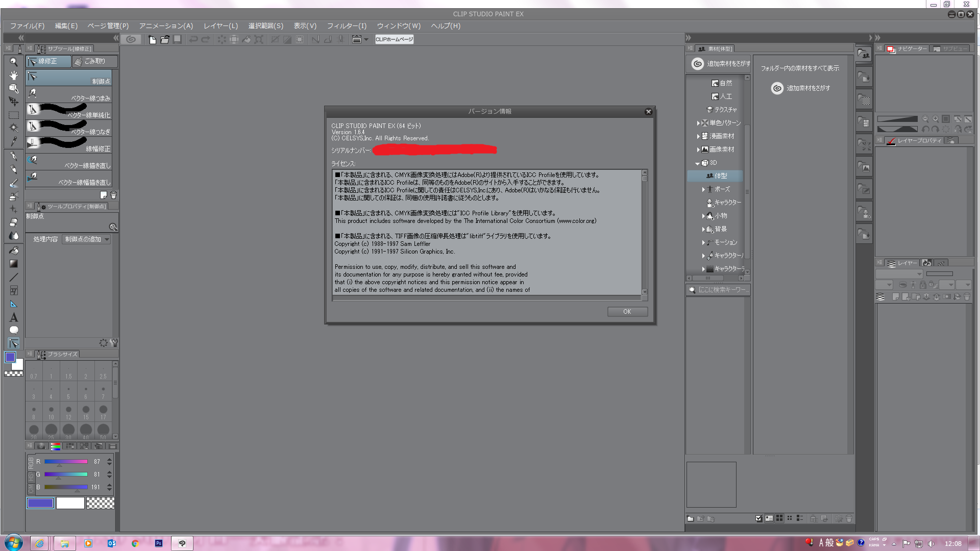Screen dimensions: 980x551
Task: Switch color sliders to HSV mode
Action: click(x=31, y=477)
